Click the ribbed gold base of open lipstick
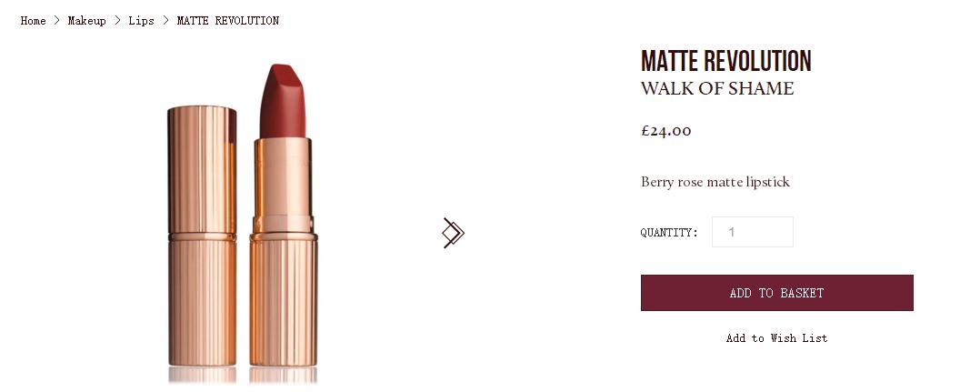The image size is (980, 392). click(283, 300)
